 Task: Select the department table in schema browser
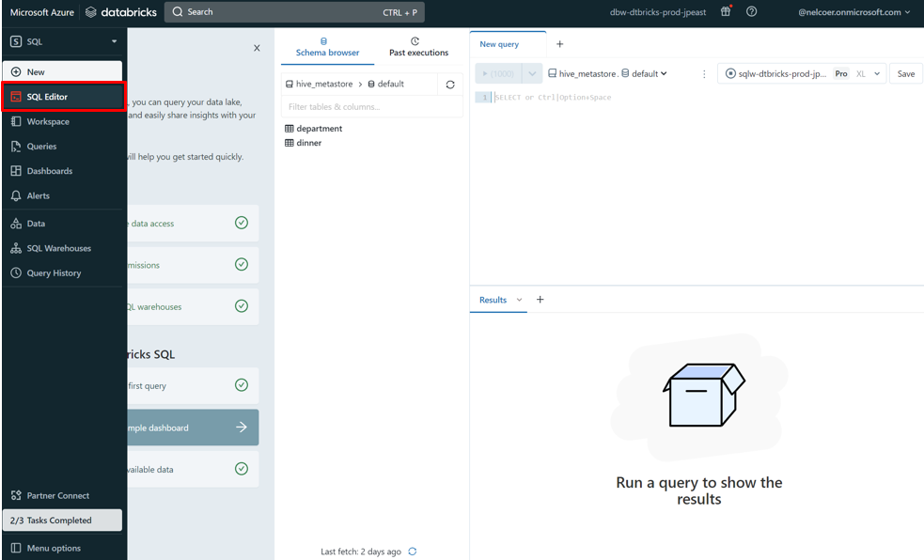319,129
